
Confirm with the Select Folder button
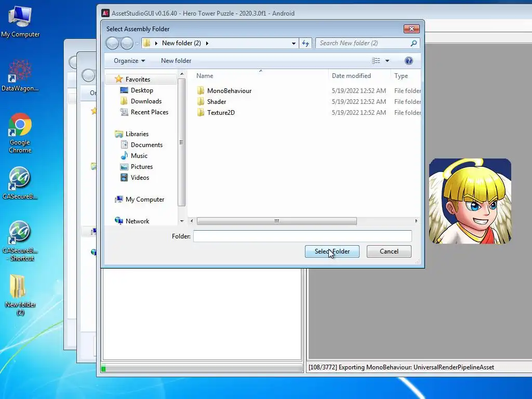click(332, 251)
